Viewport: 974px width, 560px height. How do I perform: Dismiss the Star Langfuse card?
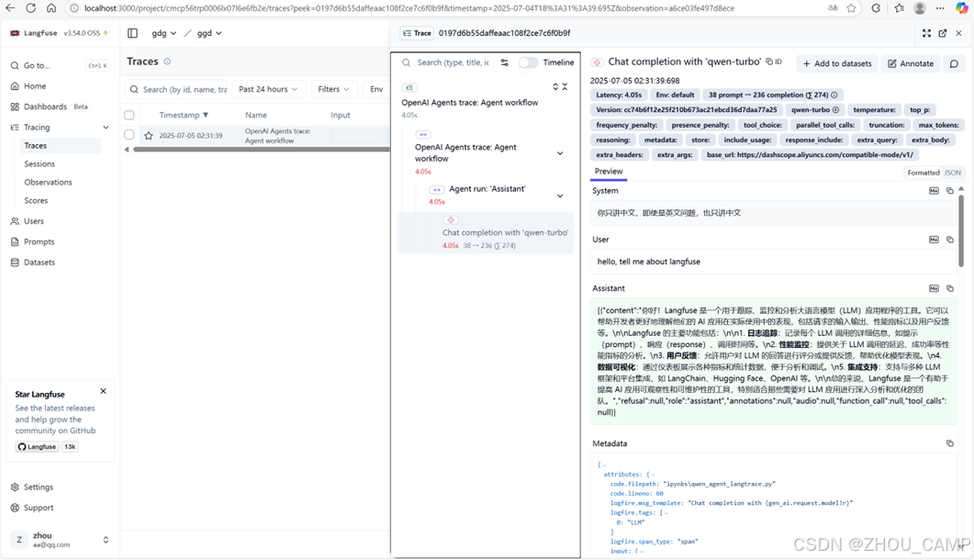coord(103,391)
